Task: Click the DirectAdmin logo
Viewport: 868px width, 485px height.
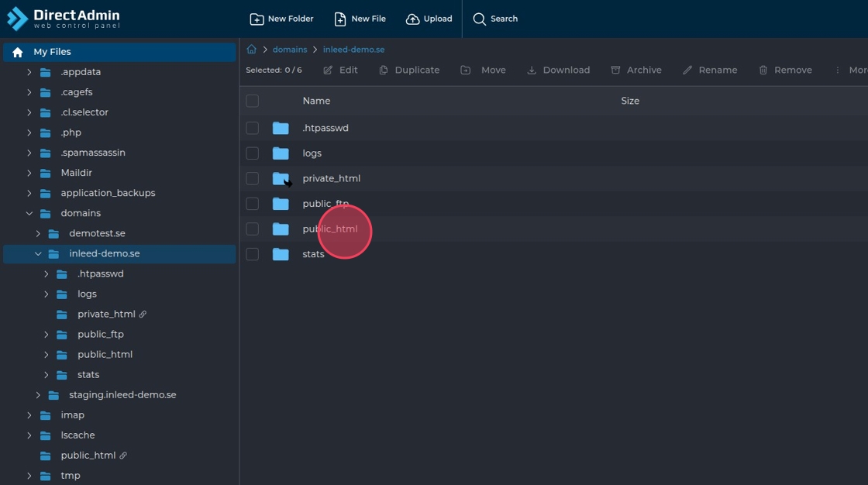Action: point(64,19)
